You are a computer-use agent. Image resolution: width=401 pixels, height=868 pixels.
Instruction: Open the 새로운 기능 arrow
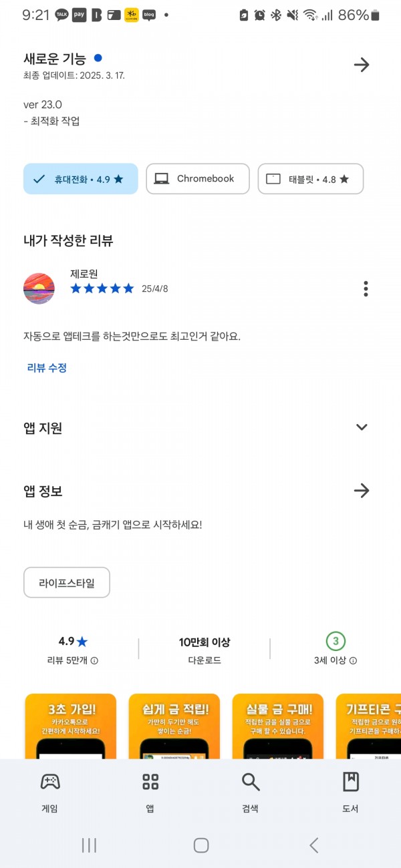pos(362,65)
